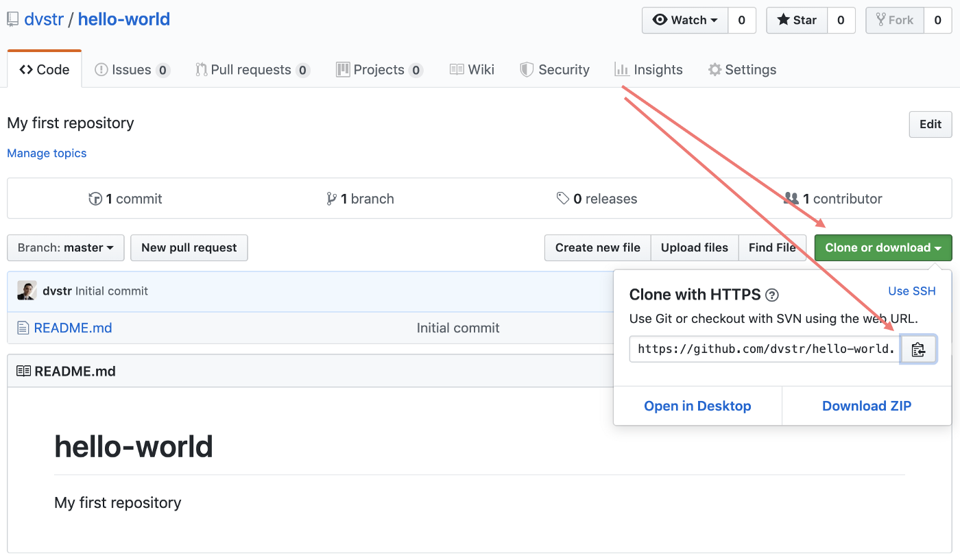
Task: Open the Issues tab
Action: pyautogui.click(x=132, y=69)
